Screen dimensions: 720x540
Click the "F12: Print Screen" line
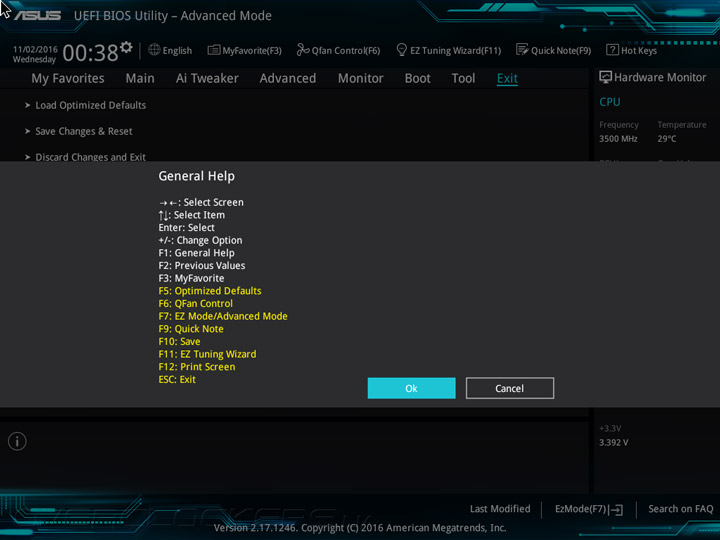(197, 367)
